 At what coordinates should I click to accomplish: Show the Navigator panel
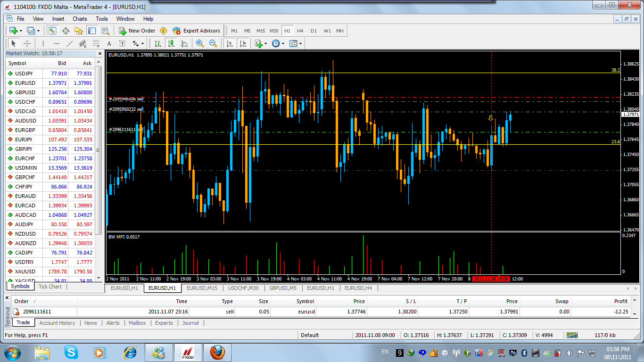tap(79, 31)
